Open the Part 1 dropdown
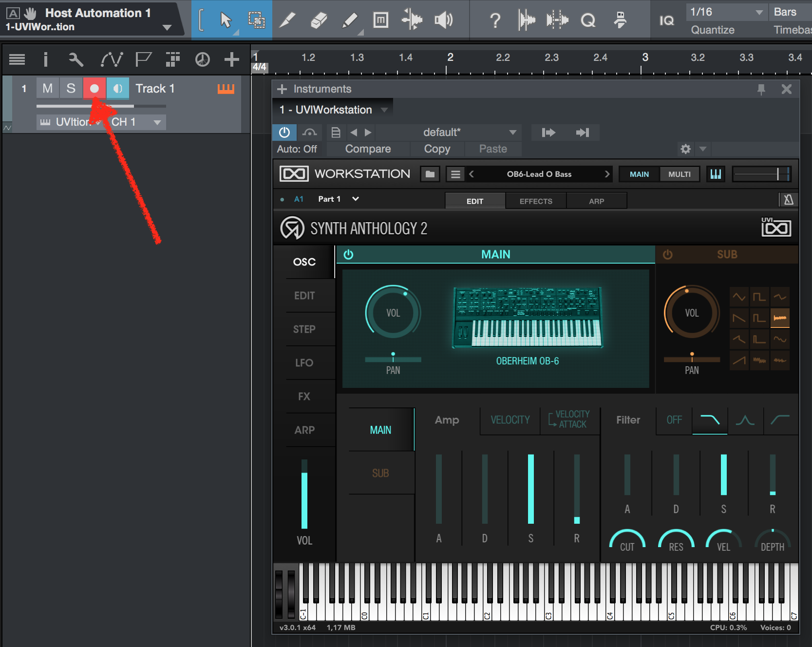 [x=355, y=199]
